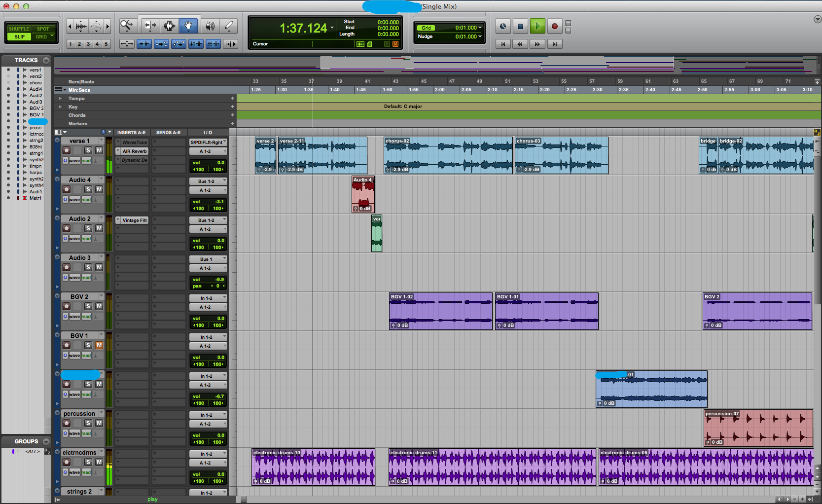This screenshot has height=504, width=822.
Task: Recall zoom preset 1
Action: point(71,44)
